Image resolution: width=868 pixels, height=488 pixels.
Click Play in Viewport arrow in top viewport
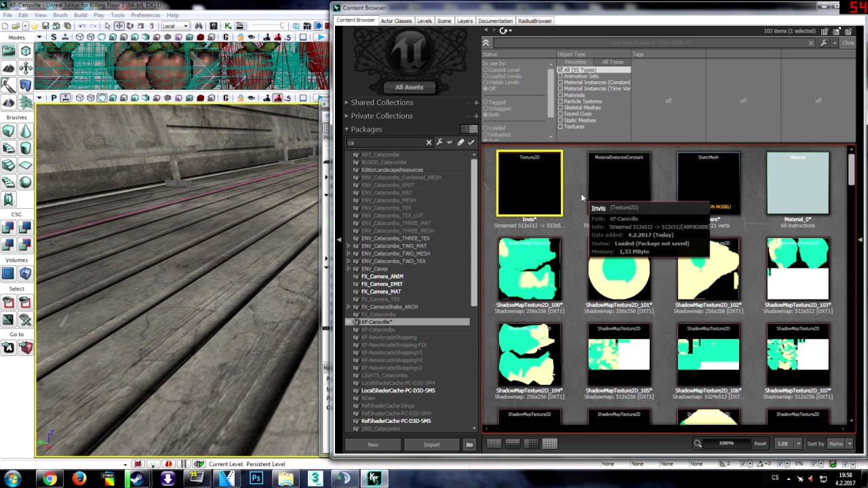(320, 37)
